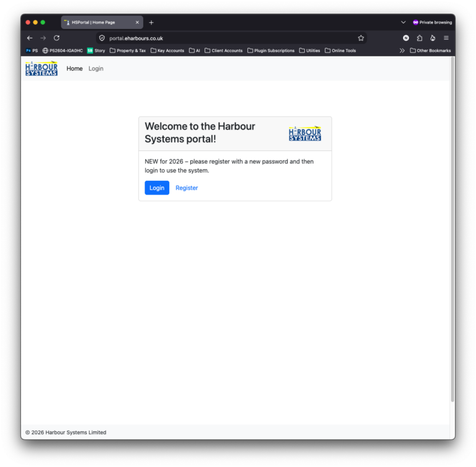Bookmark this page with the star icon
Viewport: 476px width, 467px height.
pos(361,38)
